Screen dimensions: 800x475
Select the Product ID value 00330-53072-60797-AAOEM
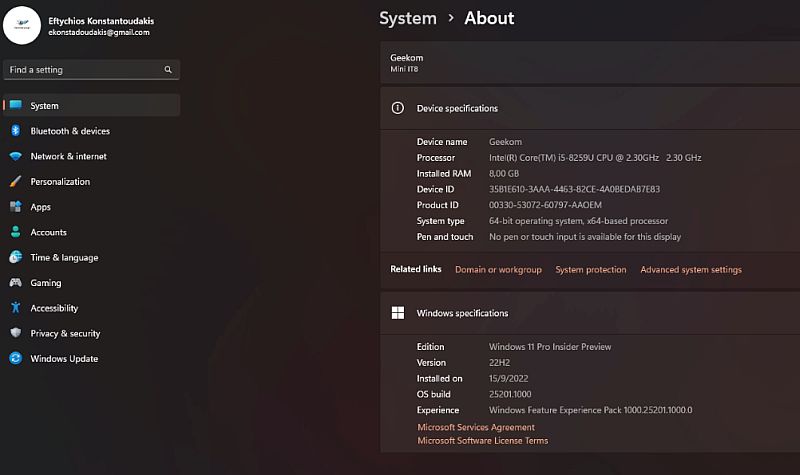(545, 205)
